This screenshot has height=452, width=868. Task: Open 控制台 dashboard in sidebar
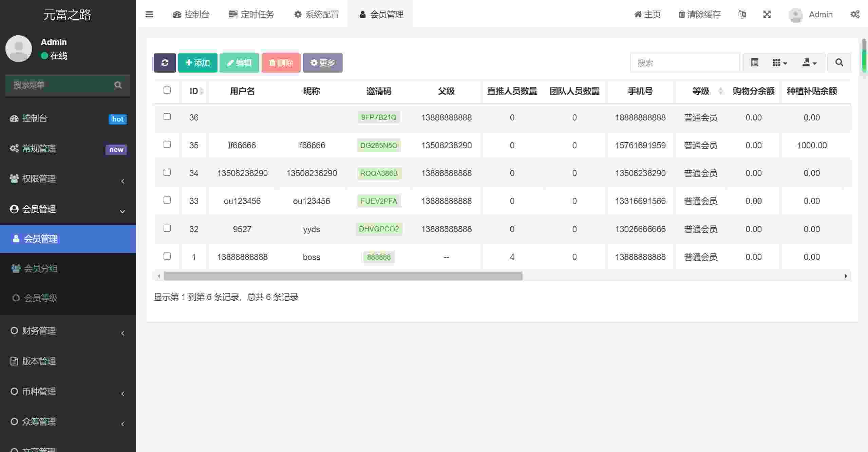click(x=68, y=118)
